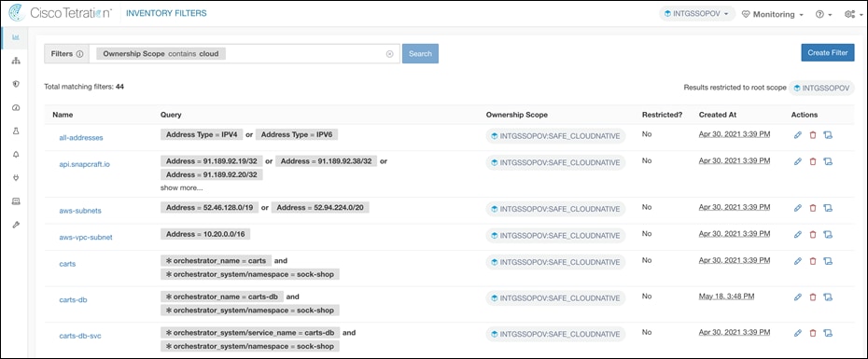
Task: Click the INTGSSOPOV root scope badge
Action: [821, 88]
